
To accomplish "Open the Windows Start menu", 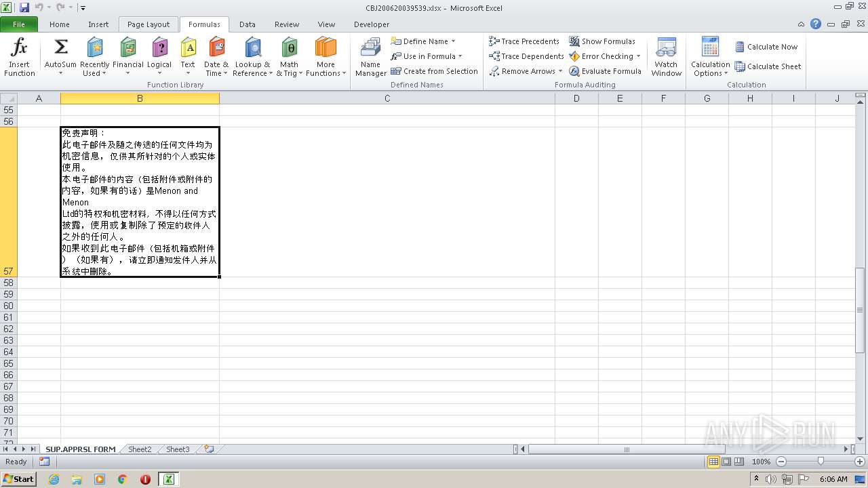I will coord(18,479).
